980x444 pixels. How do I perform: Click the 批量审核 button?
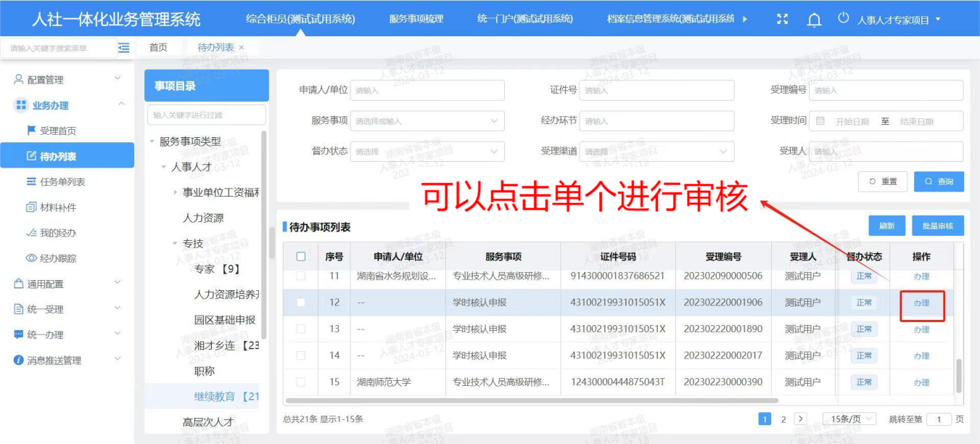(x=937, y=226)
